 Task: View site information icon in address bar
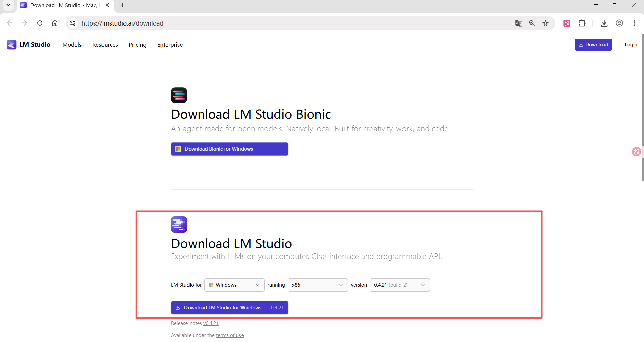coord(72,23)
